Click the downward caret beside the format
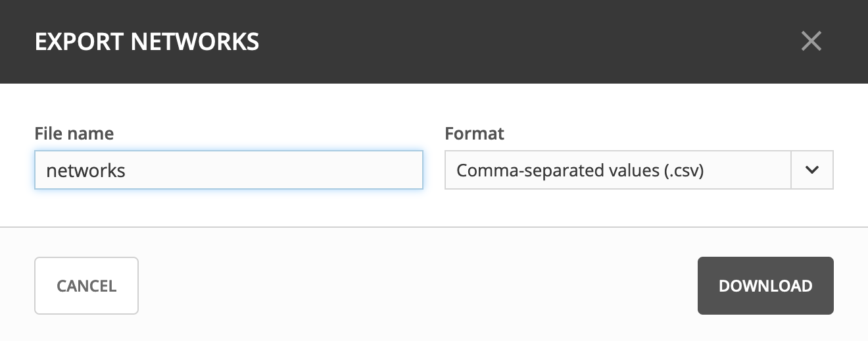The image size is (868, 341). point(812,170)
